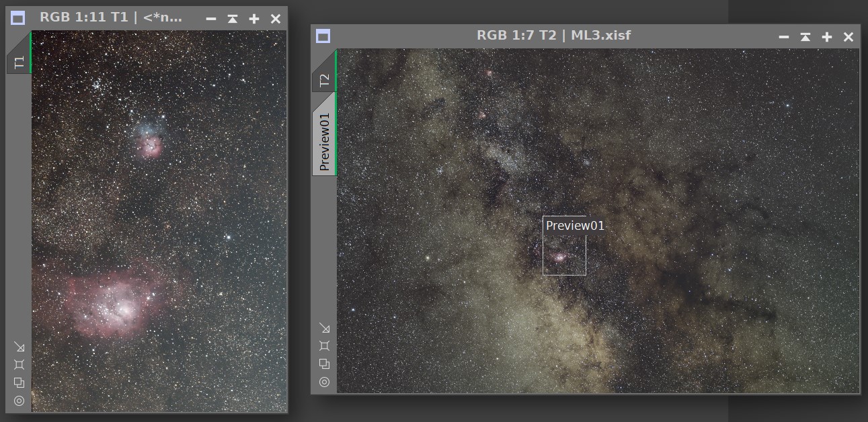Click the diagonal arrow icon in T1 window
This screenshot has height=422, width=868.
pyautogui.click(x=19, y=347)
